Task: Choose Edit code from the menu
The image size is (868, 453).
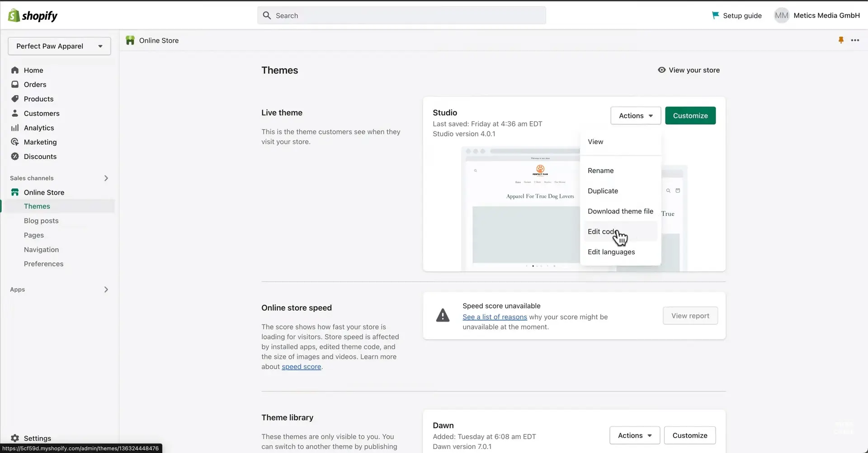Action: point(620,232)
